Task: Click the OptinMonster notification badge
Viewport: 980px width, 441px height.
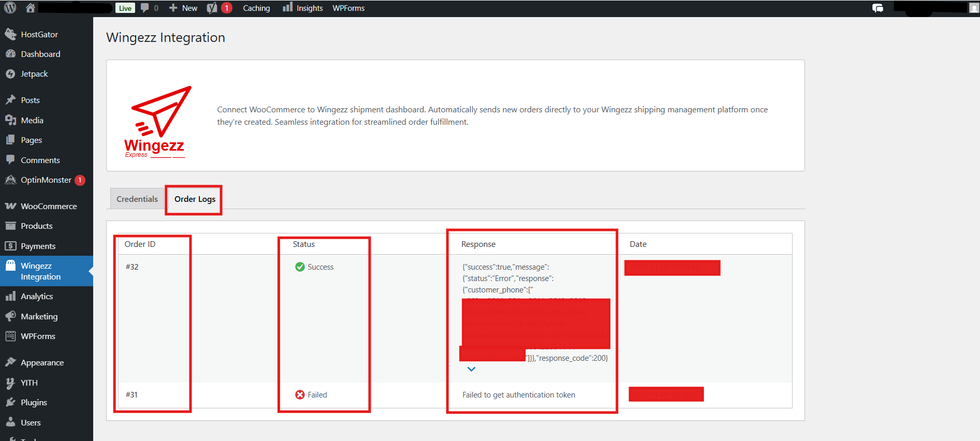Action: point(80,180)
